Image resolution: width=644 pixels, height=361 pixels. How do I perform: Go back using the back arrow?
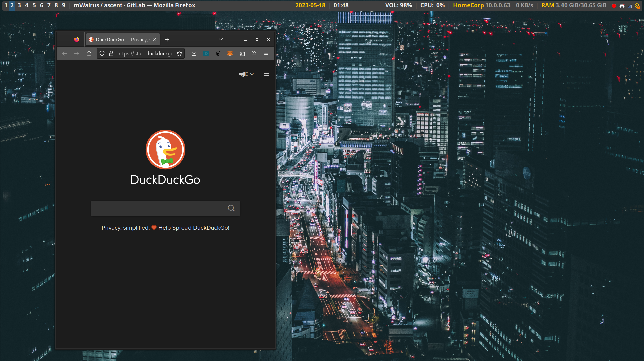(65, 53)
